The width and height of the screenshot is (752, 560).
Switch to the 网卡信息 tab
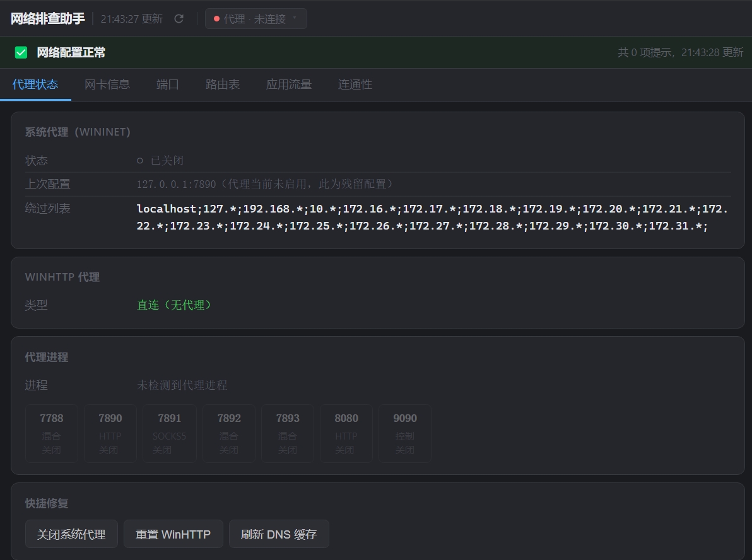107,85
